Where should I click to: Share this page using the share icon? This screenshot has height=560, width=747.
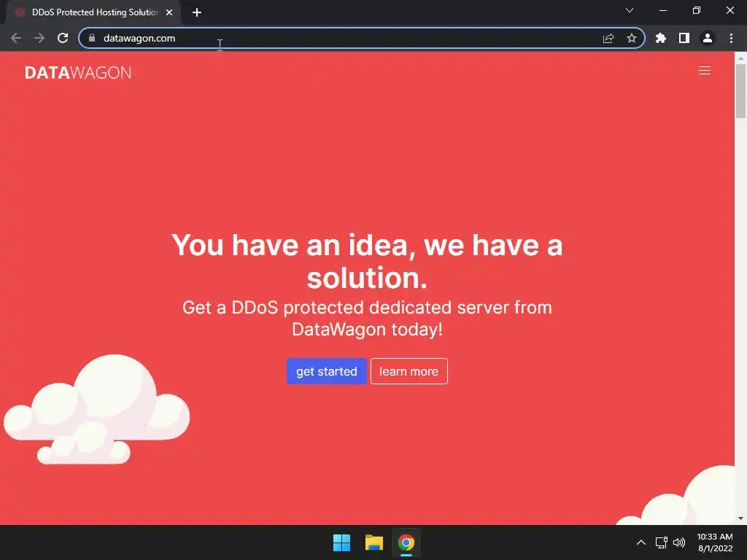pyautogui.click(x=608, y=38)
